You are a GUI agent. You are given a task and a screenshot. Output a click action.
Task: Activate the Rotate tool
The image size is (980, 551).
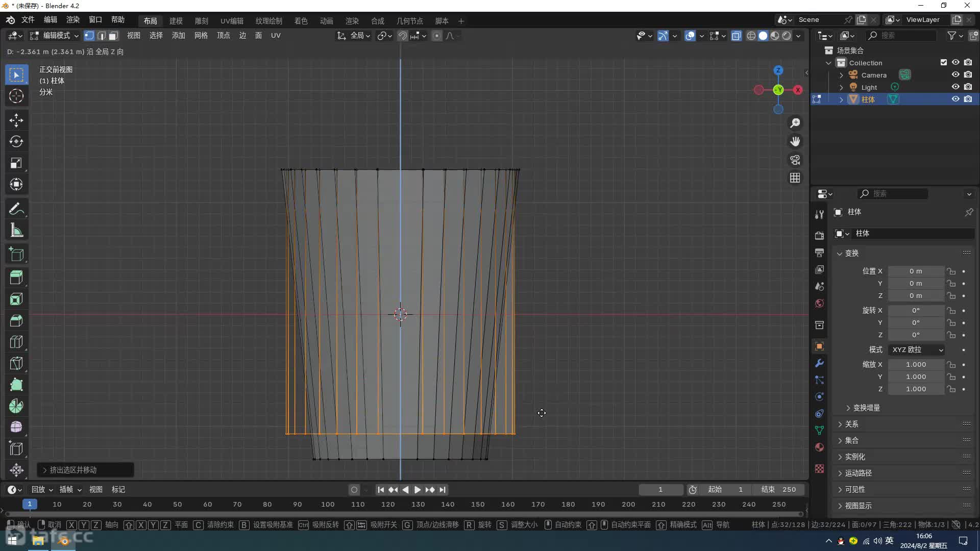pos(16,141)
